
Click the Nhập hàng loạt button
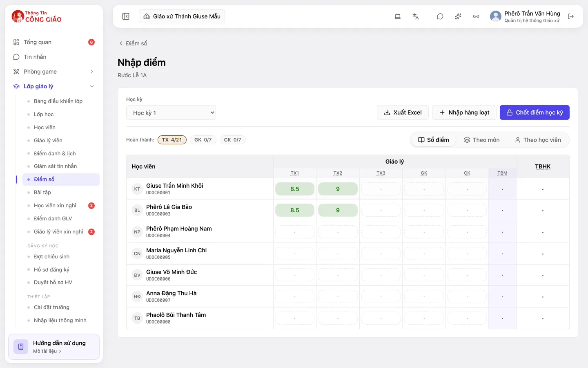pos(464,112)
